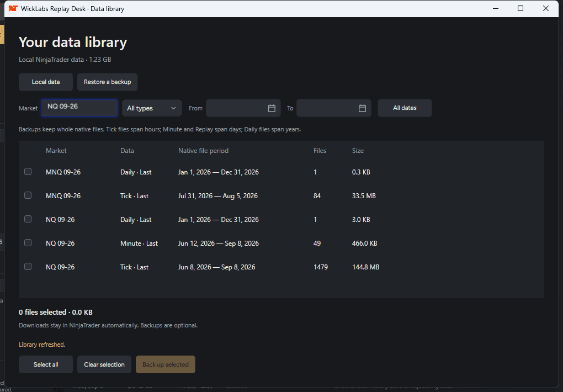The image size is (563, 392).
Task: Click the 33.5 MB size cell
Action: tap(364, 196)
